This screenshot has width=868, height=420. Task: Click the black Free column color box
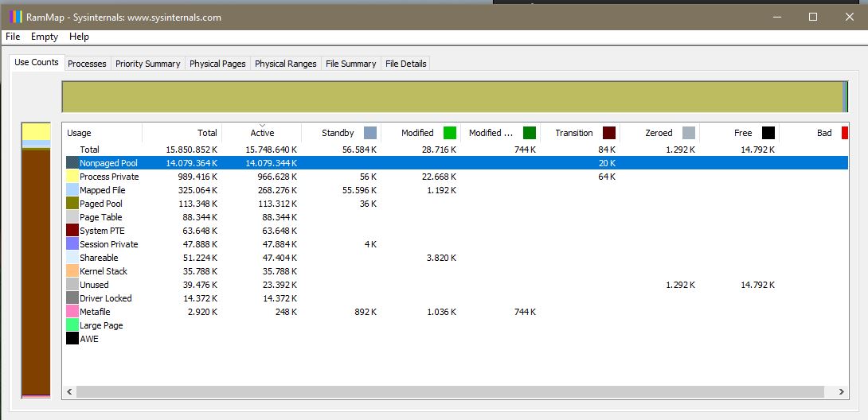768,133
